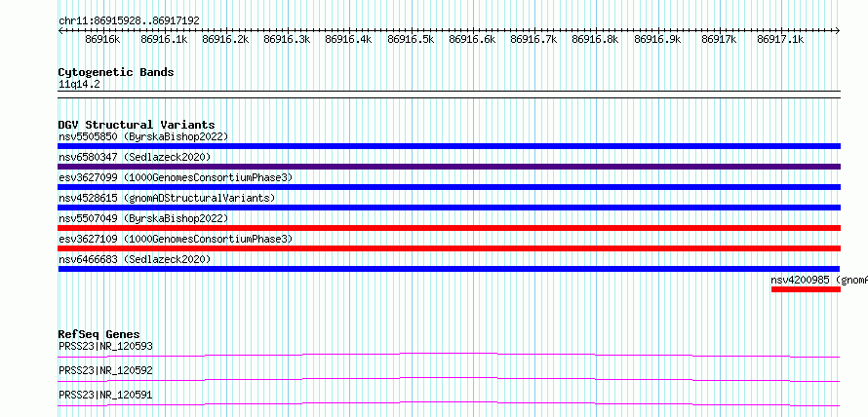868x417 pixels.
Task: Click the 86916.3k ruler tick label
Action: 288,39
